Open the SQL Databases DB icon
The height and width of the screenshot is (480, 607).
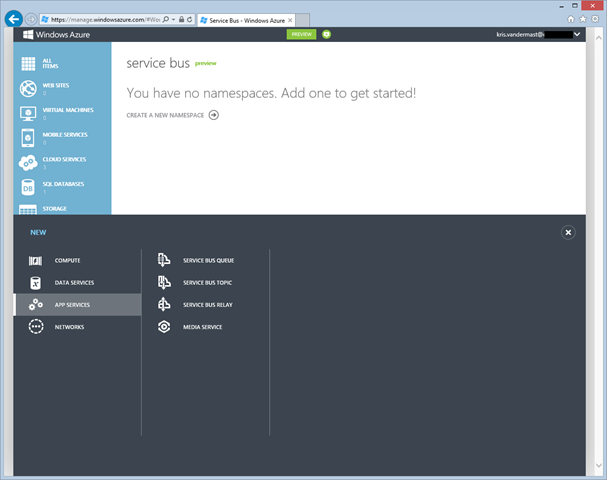28,187
